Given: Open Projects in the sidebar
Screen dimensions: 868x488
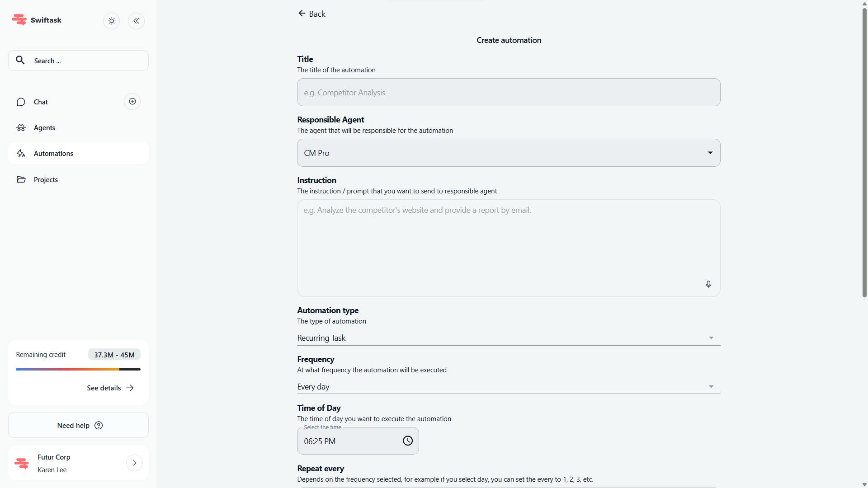Looking at the screenshot, I should pyautogui.click(x=46, y=180).
